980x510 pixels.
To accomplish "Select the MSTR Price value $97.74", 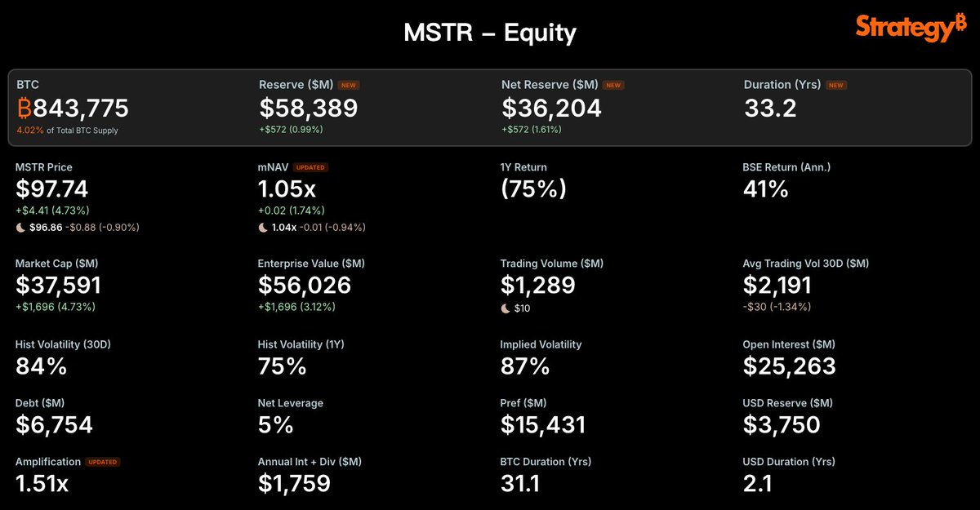I will [x=52, y=189].
